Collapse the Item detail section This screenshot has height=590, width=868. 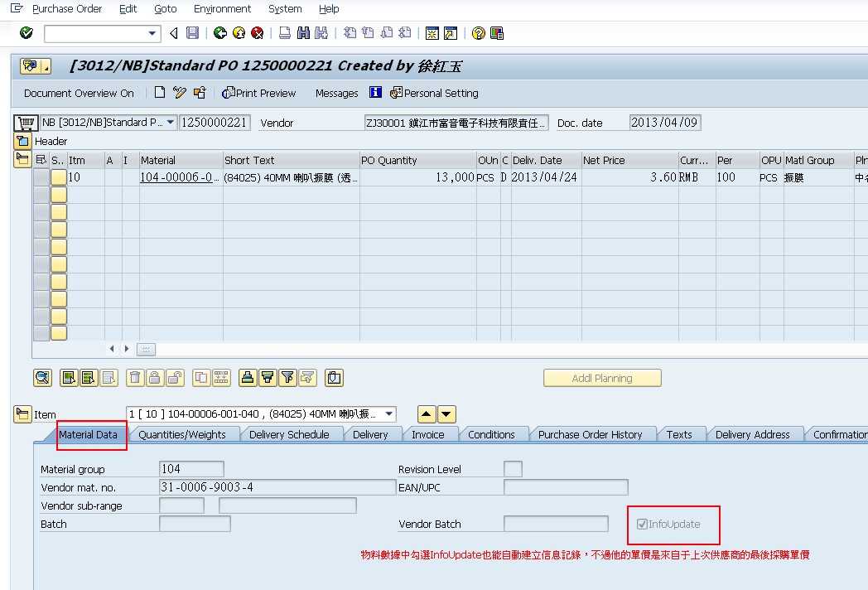click(22, 414)
